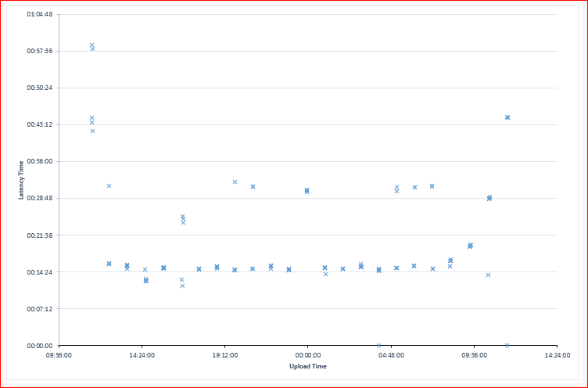Select the 19:12:00 upload time axis label
Image resolution: width=588 pixels, height=388 pixels.
[224, 354]
